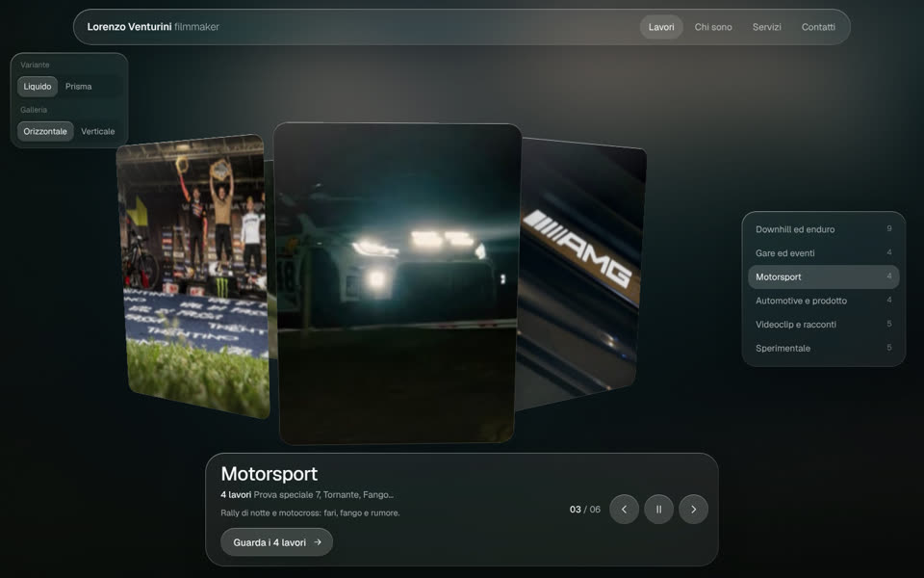Go to previous gallery slide

pos(624,509)
